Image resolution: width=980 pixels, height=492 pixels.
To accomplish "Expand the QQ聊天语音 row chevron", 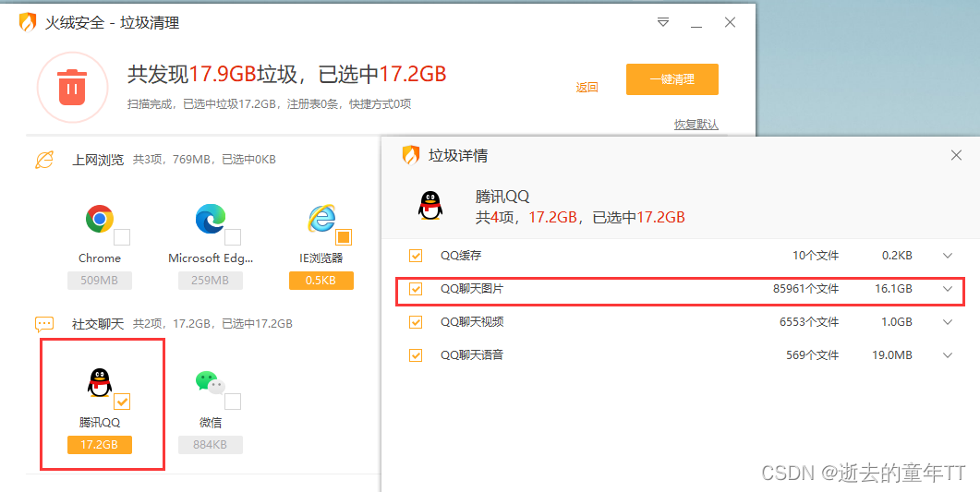I will tap(948, 355).
